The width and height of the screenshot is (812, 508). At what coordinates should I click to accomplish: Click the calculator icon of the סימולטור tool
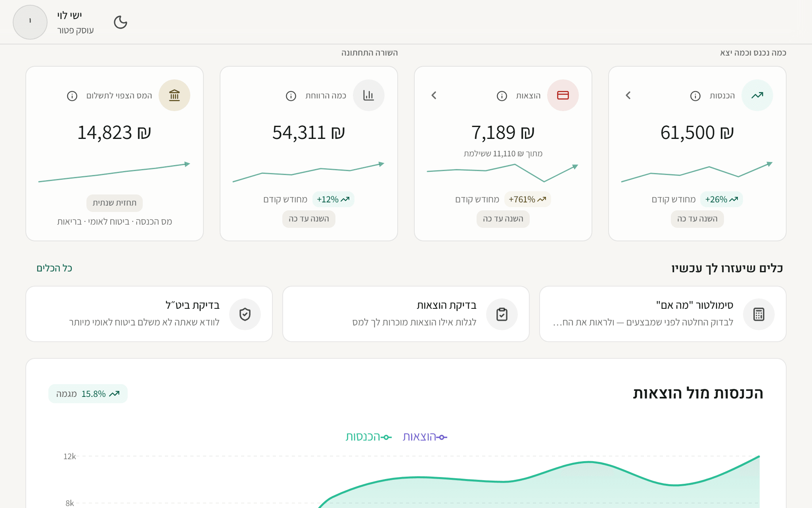click(x=759, y=314)
